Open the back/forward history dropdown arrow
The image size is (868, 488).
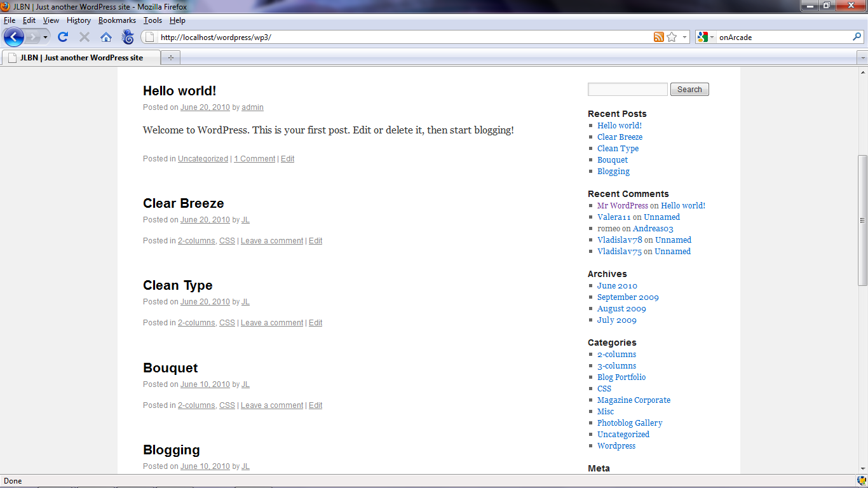click(45, 37)
